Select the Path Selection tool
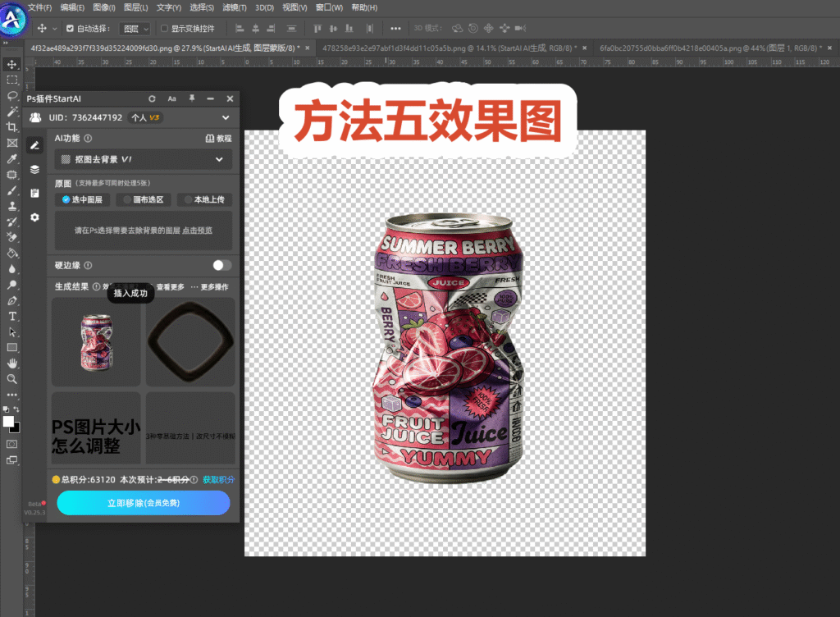This screenshot has width=840, height=617. (x=11, y=332)
